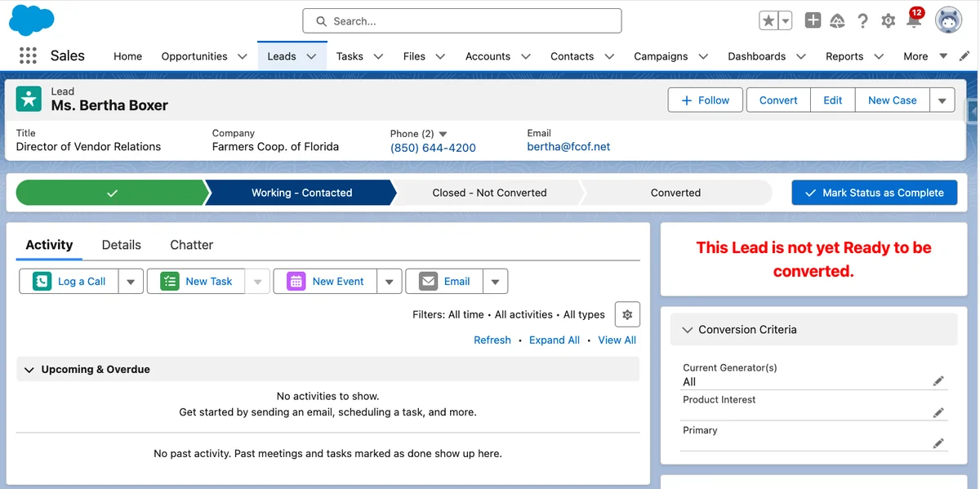Click the Edit button
The height and width of the screenshot is (489, 980).
tap(832, 100)
